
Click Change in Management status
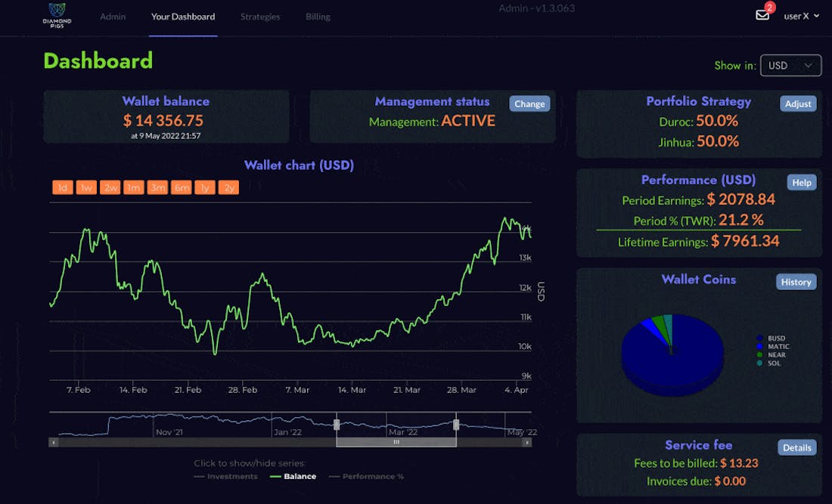[x=529, y=104]
